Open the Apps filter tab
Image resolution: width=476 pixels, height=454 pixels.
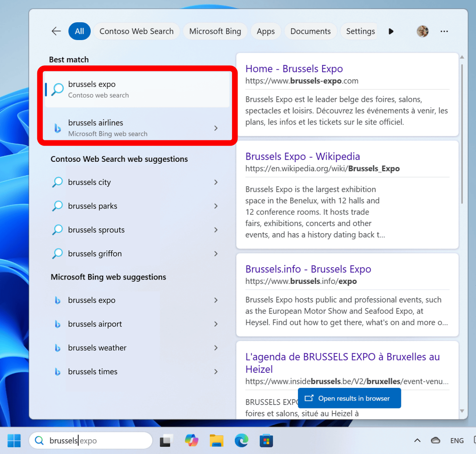click(266, 31)
